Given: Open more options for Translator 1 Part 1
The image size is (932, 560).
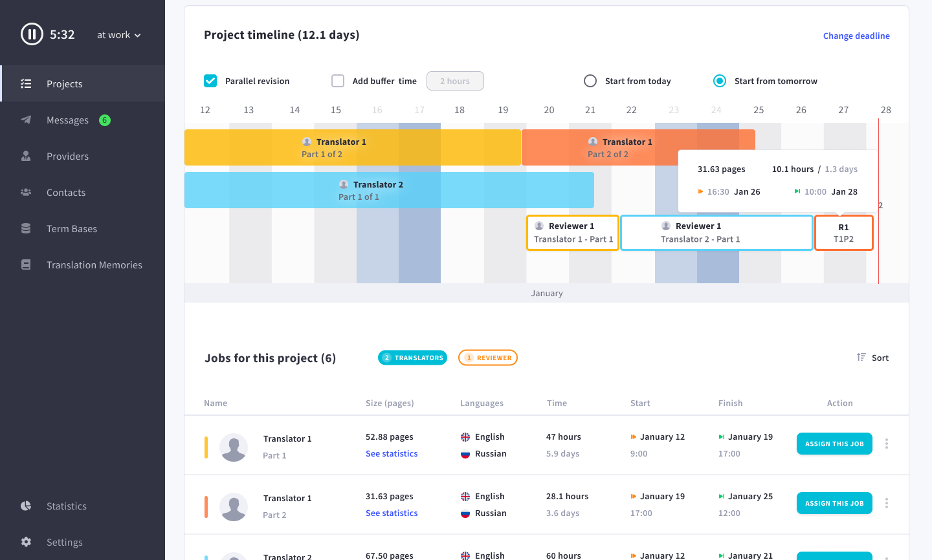Looking at the screenshot, I should coord(887,444).
